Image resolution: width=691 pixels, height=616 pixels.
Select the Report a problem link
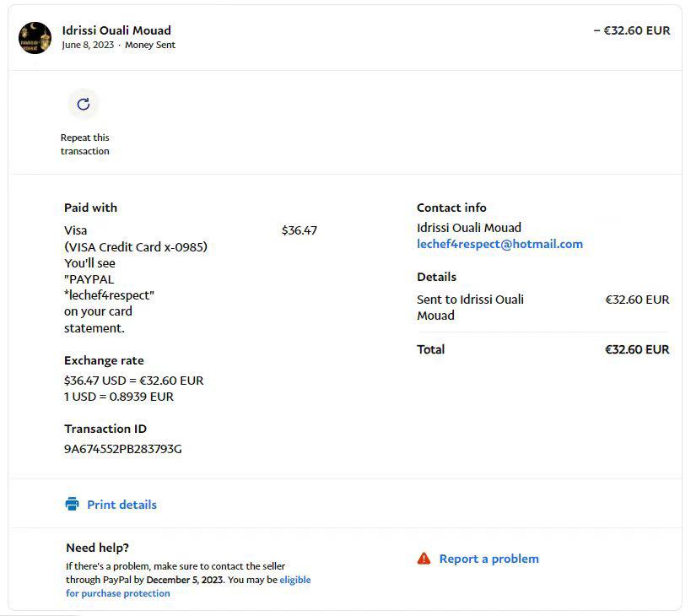(x=489, y=559)
